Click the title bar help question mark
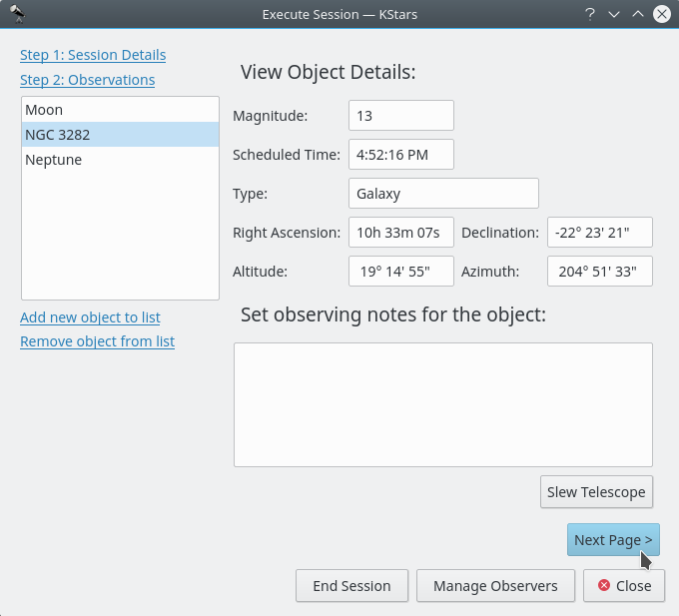The width and height of the screenshot is (679, 616). [x=590, y=14]
